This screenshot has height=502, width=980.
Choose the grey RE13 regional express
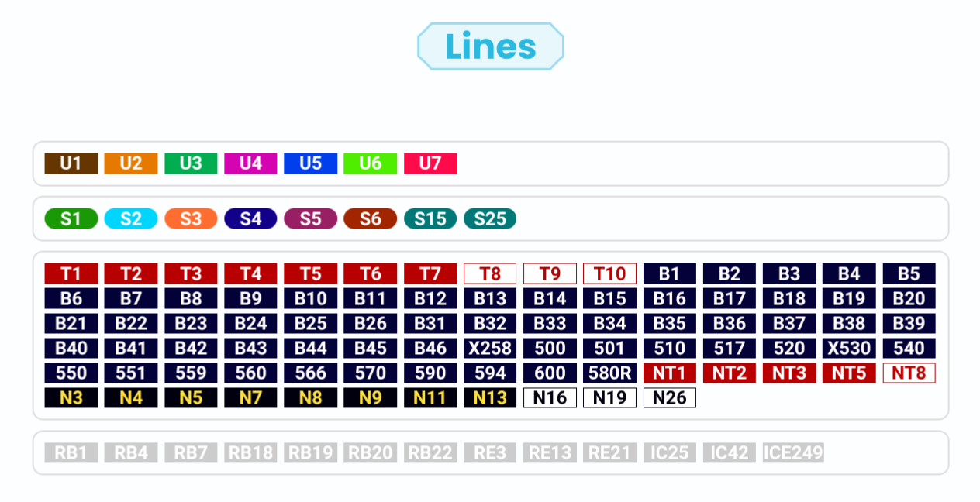click(x=550, y=453)
